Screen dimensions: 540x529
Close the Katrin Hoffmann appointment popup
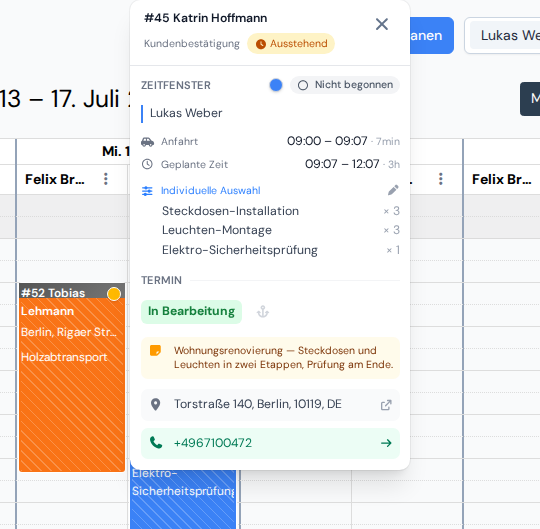pyautogui.click(x=382, y=24)
